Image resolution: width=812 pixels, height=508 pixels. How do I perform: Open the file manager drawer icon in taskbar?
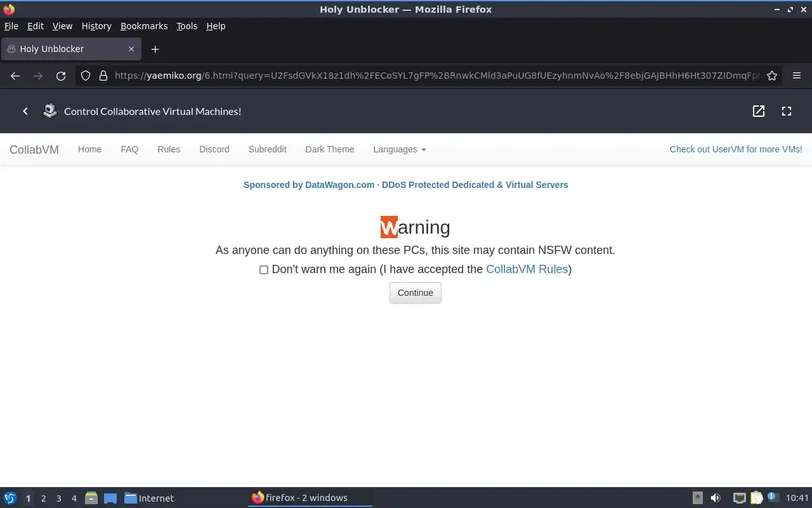91,498
